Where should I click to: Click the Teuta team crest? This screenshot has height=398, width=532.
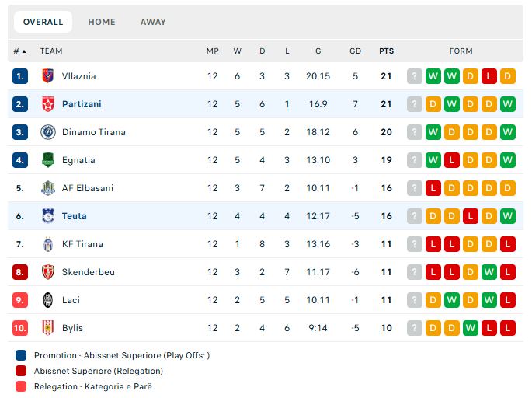[x=48, y=216]
